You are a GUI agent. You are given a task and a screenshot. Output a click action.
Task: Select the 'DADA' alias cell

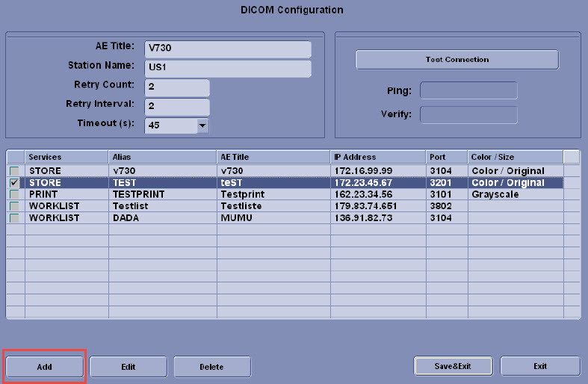[x=162, y=218]
